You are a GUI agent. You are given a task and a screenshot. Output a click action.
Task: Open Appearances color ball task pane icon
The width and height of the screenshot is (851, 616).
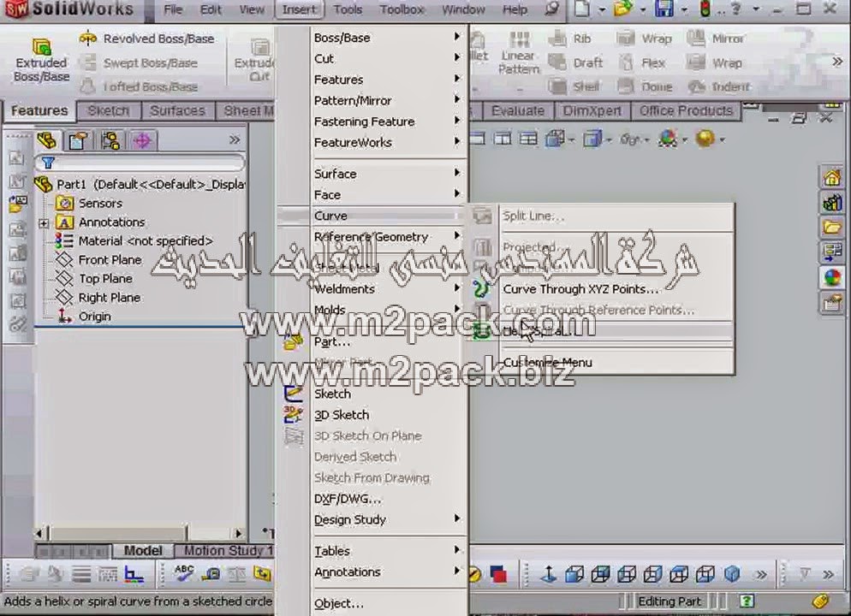[x=831, y=278]
